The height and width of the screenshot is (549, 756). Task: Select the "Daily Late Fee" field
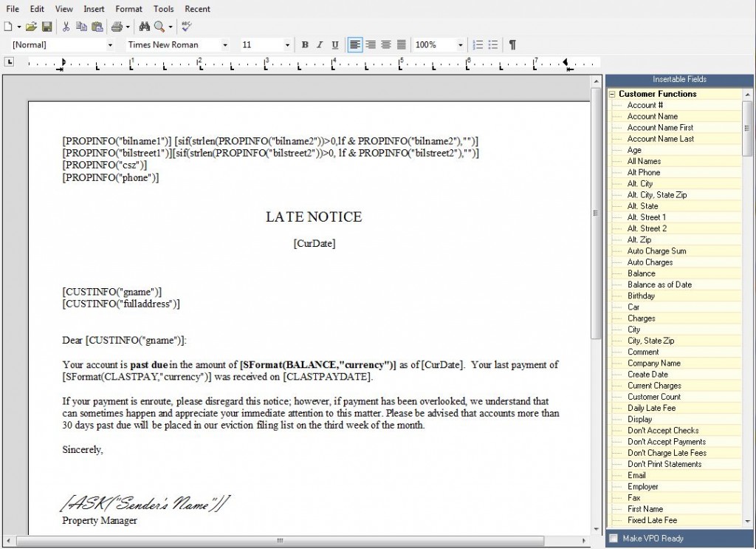click(x=651, y=408)
